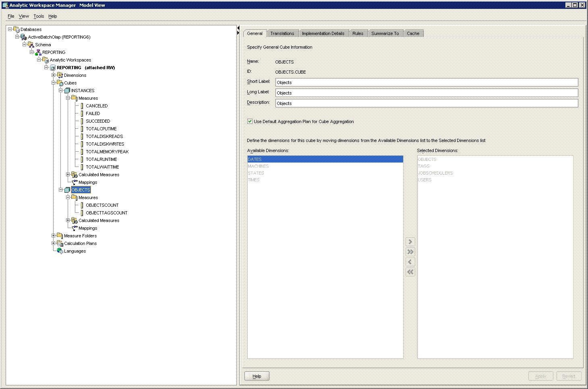Click the REPORTING schema icon
Viewport: 588px width, 389px height.
[38, 52]
